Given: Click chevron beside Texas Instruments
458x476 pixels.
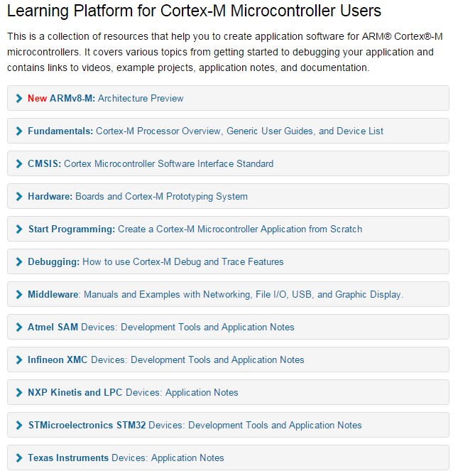Looking at the screenshot, I should (x=19, y=458).
